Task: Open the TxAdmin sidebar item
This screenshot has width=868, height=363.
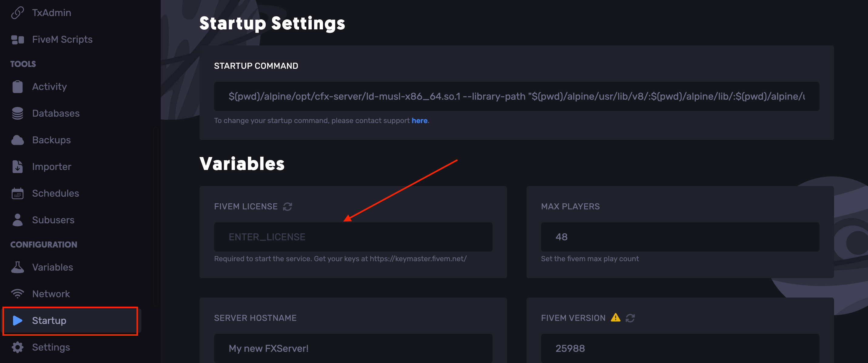Action: pos(51,13)
